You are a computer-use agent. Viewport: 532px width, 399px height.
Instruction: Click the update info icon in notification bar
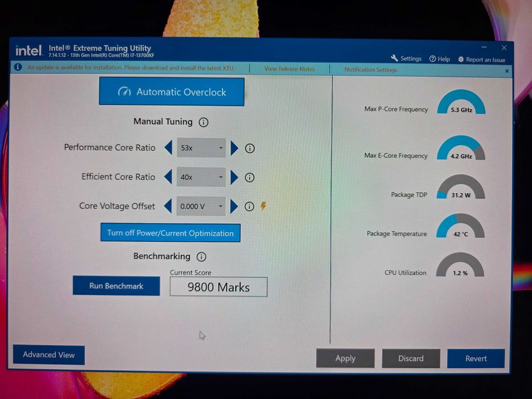coord(18,67)
